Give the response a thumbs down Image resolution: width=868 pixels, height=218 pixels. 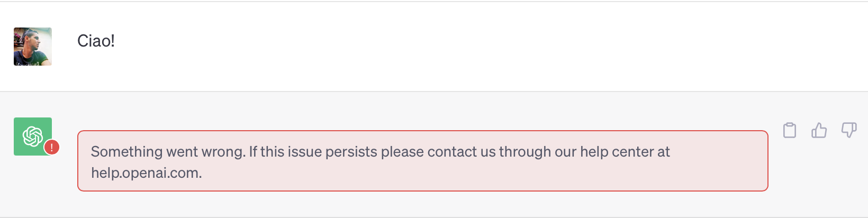click(x=849, y=130)
